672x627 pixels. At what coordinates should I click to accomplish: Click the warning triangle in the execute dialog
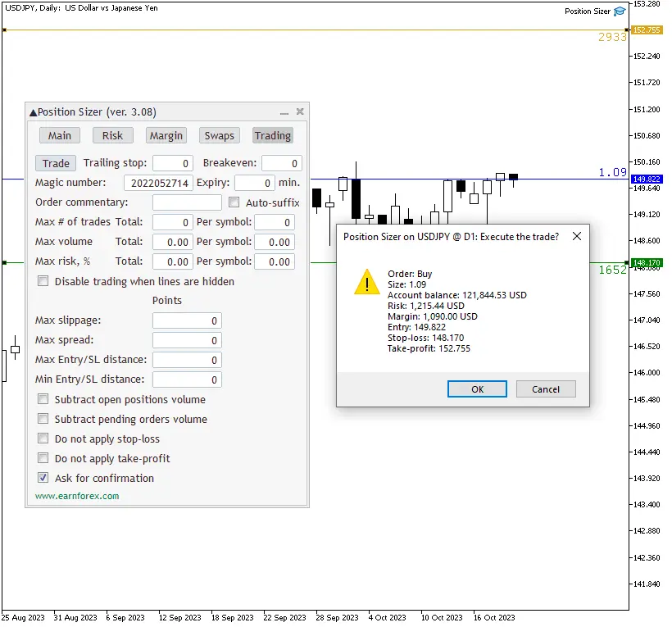(x=366, y=283)
